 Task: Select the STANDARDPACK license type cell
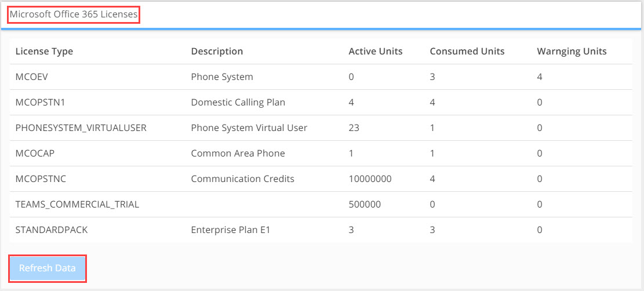click(52, 230)
